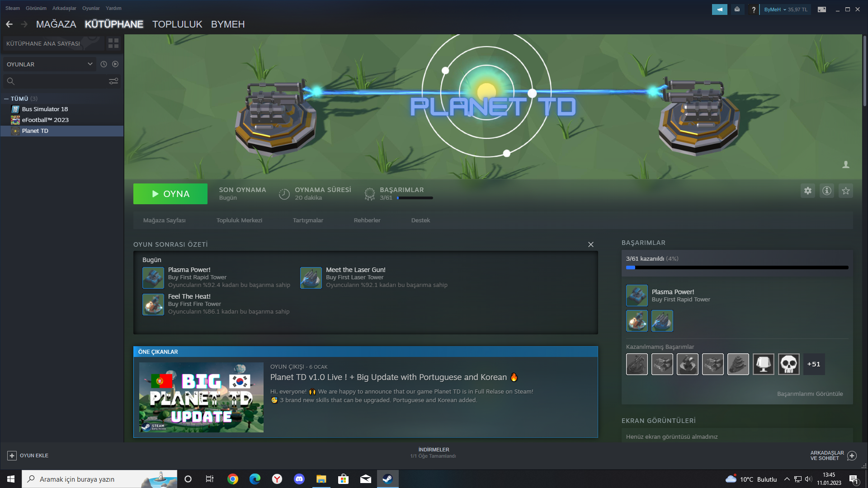Open game settings gear icon
The image size is (868, 488).
[808, 191]
